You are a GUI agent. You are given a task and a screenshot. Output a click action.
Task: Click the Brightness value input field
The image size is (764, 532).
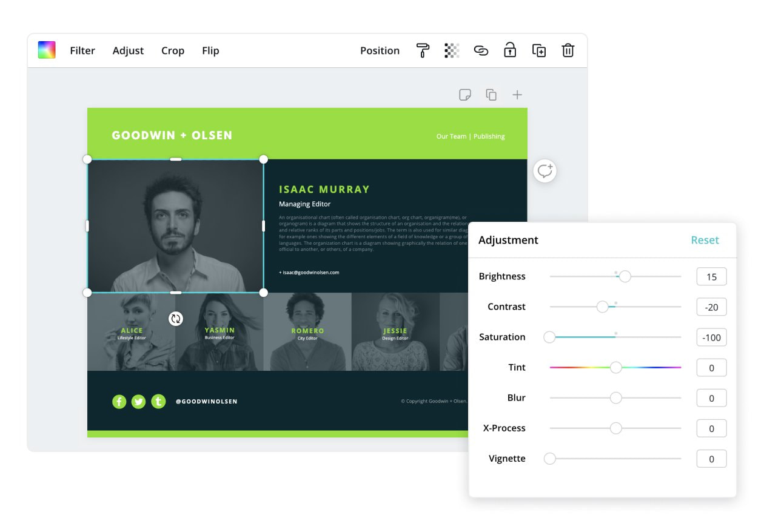point(711,276)
